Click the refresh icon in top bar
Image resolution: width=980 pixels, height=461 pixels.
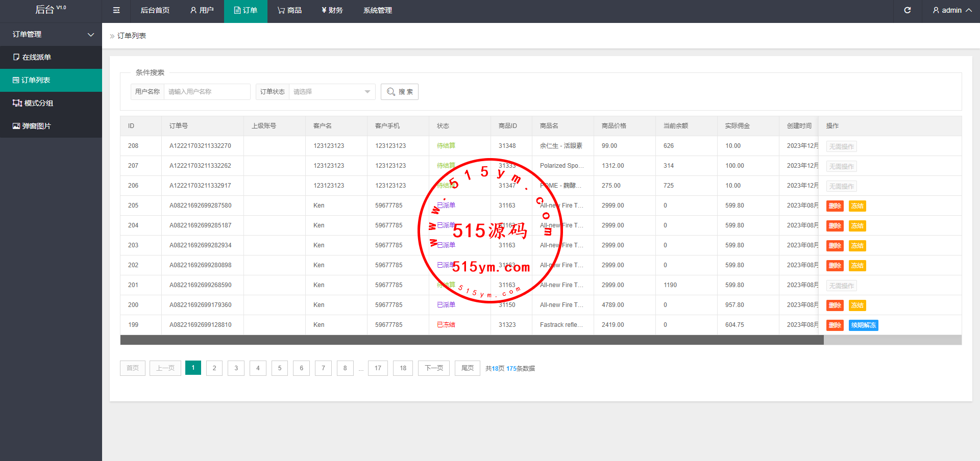(907, 10)
